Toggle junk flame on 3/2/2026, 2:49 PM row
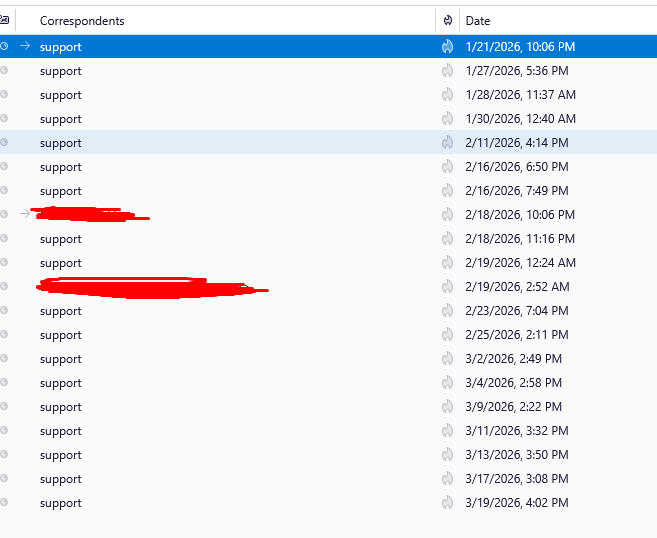Viewport: 657px width, 538px height. (447, 359)
